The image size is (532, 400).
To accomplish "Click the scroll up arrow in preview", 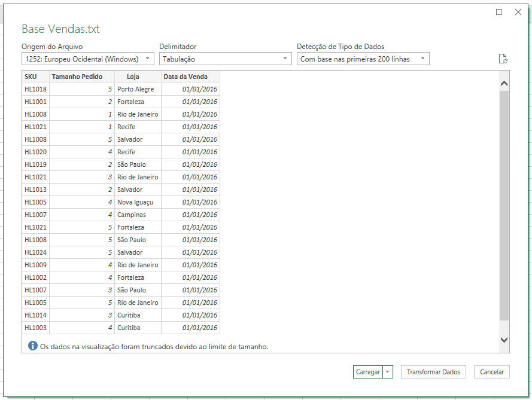I will (504, 83).
